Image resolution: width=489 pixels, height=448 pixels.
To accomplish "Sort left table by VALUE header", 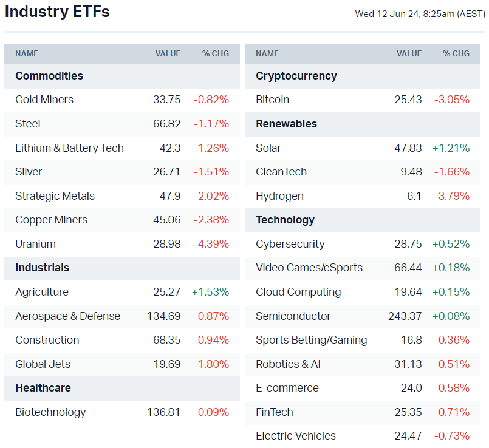I will [168, 53].
